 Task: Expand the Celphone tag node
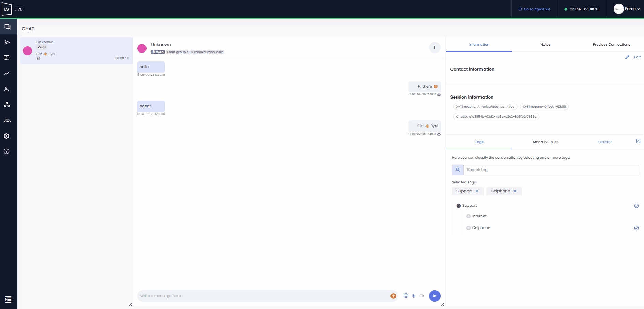(469, 228)
